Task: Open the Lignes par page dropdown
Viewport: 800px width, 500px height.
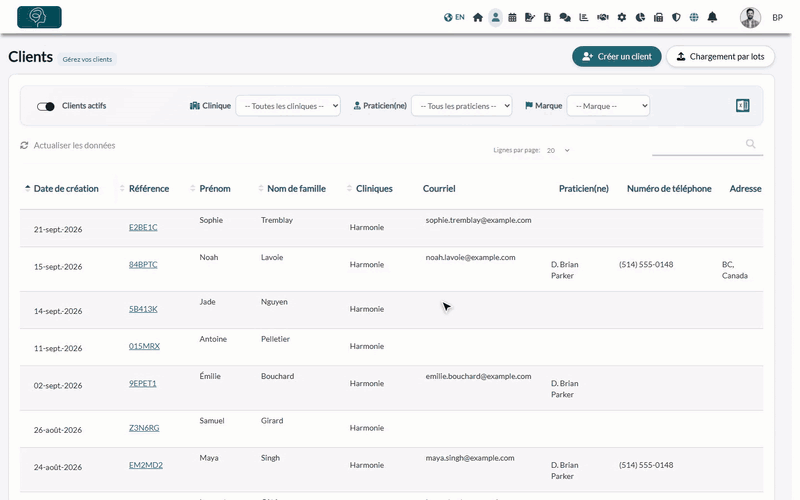Action: 558,151
